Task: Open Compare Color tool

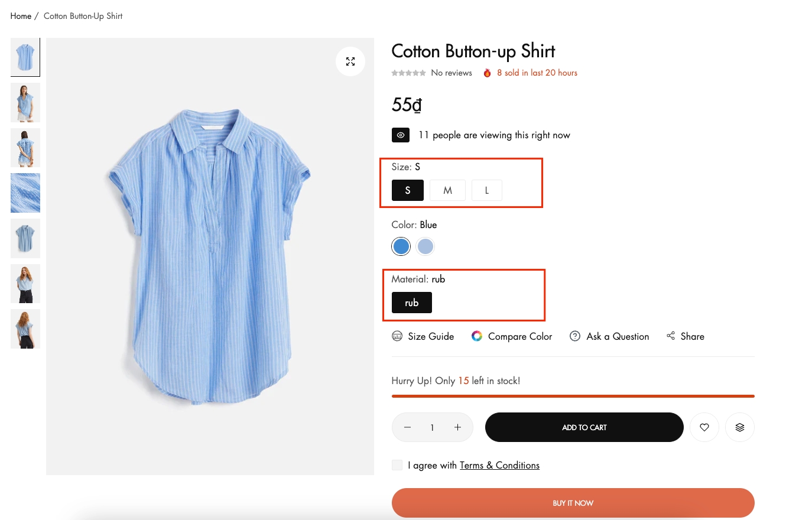Action: (x=512, y=336)
